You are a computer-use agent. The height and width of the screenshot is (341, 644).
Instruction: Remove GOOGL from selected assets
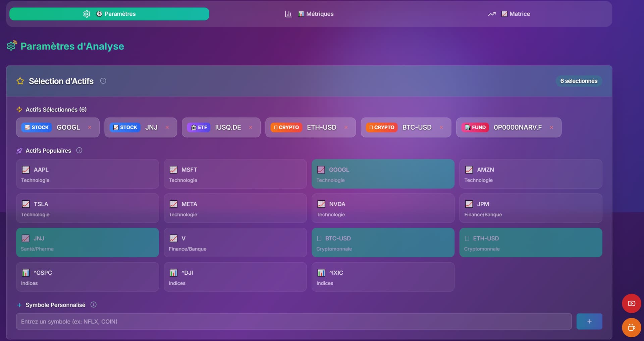point(90,127)
